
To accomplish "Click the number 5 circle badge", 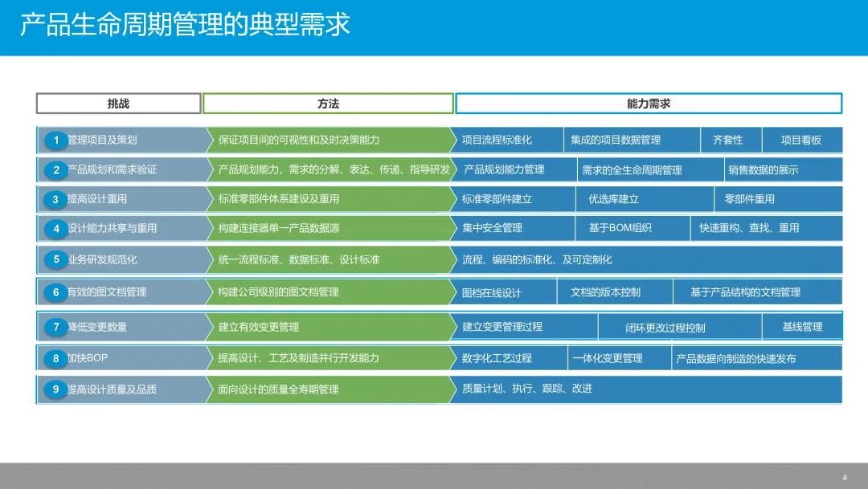I will (x=56, y=259).
